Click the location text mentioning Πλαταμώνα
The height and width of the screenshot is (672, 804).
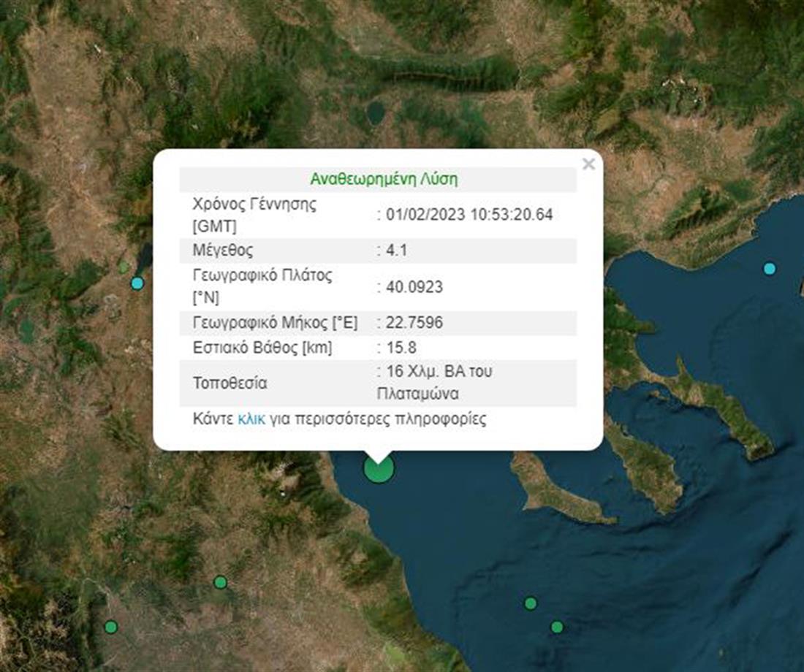(x=437, y=383)
